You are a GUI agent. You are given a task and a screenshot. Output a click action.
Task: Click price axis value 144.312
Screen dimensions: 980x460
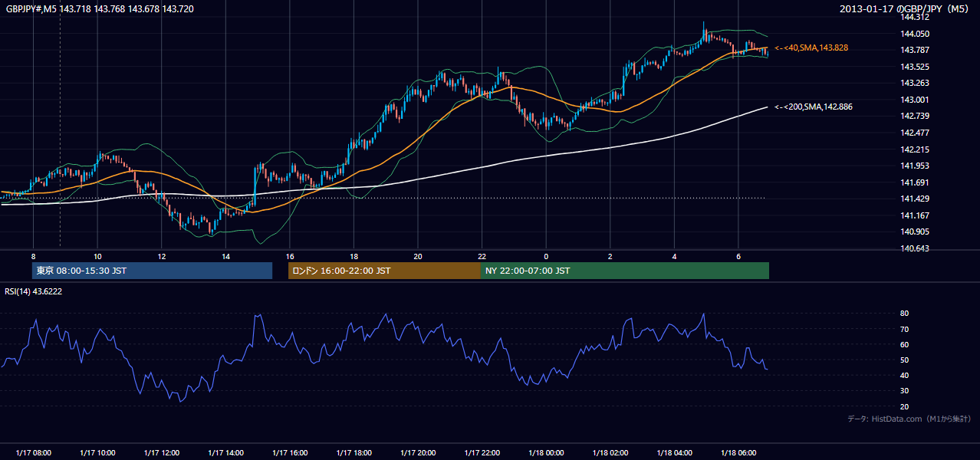tap(914, 18)
